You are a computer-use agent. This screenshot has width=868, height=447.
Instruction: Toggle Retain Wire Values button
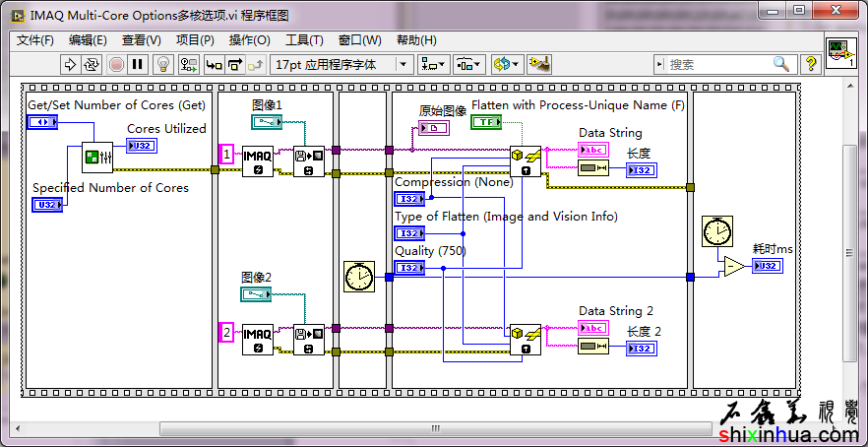(x=189, y=64)
